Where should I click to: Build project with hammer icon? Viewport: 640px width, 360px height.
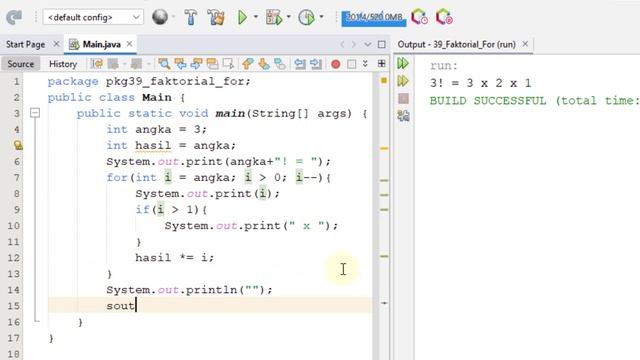click(x=191, y=17)
